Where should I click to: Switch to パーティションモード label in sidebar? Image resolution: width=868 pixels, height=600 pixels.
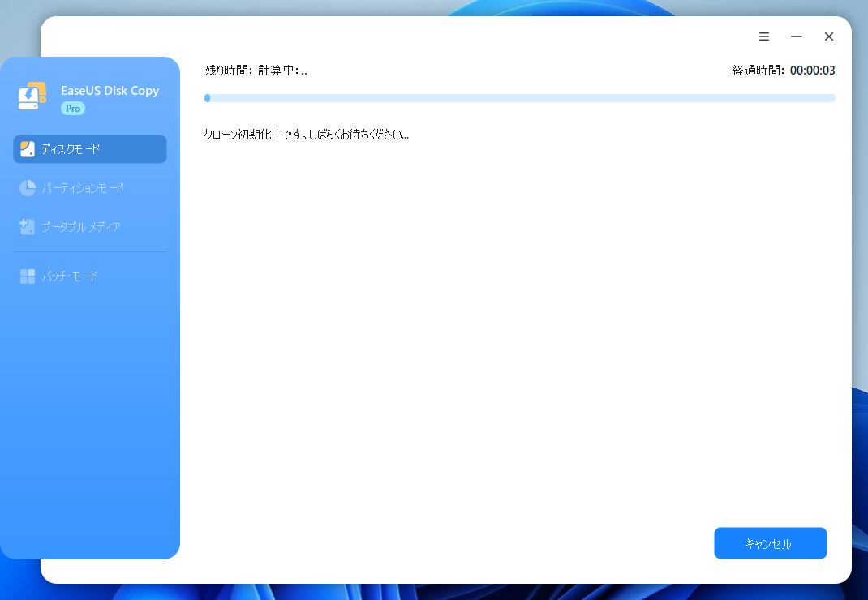click(83, 188)
